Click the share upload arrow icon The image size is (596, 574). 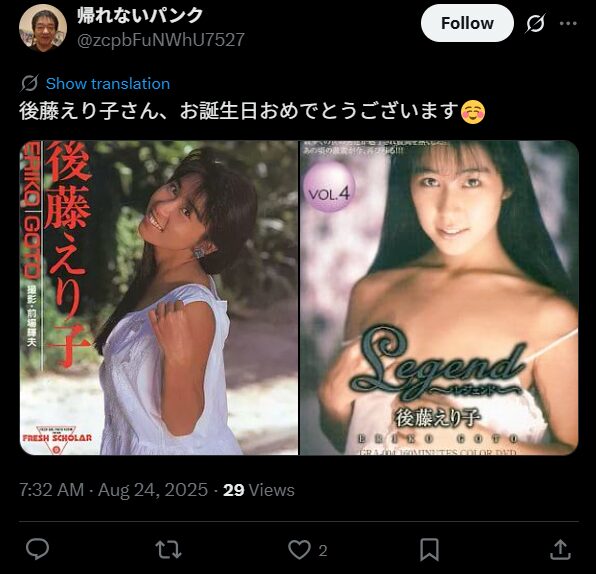pyautogui.click(x=560, y=549)
